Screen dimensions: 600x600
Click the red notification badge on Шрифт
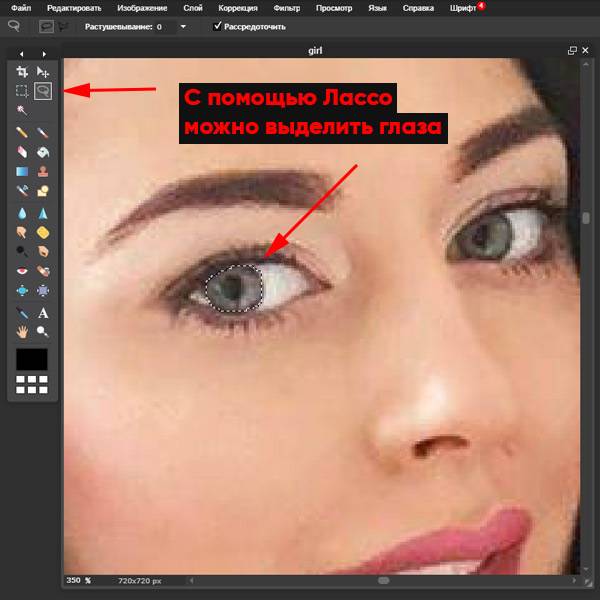click(481, 5)
